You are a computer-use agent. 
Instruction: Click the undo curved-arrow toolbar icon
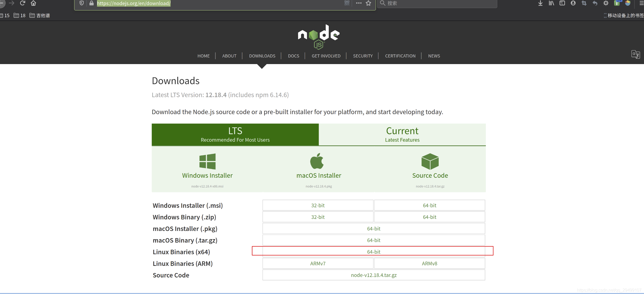[x=595, y=3]
